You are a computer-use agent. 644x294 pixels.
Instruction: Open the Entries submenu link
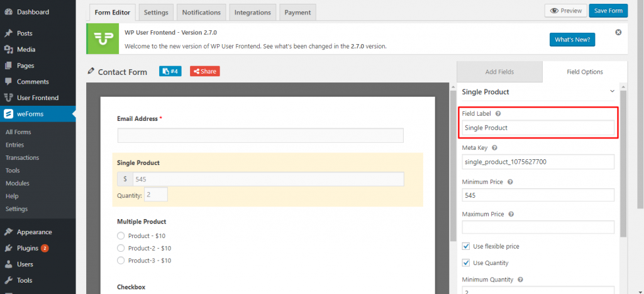point(15,145)
